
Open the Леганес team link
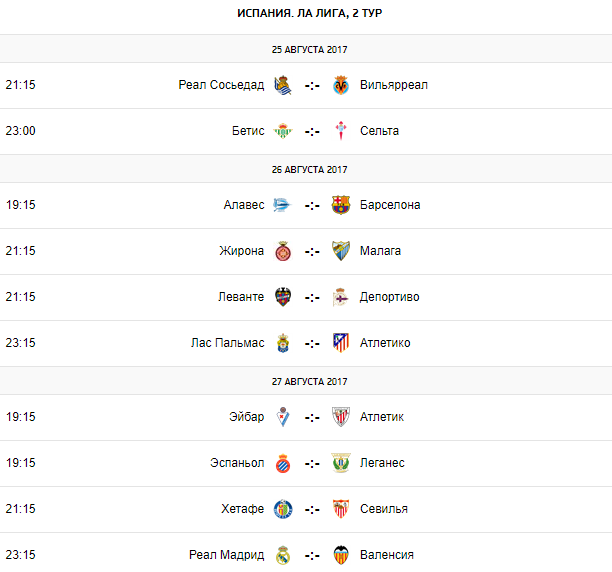tap(382, 463)
